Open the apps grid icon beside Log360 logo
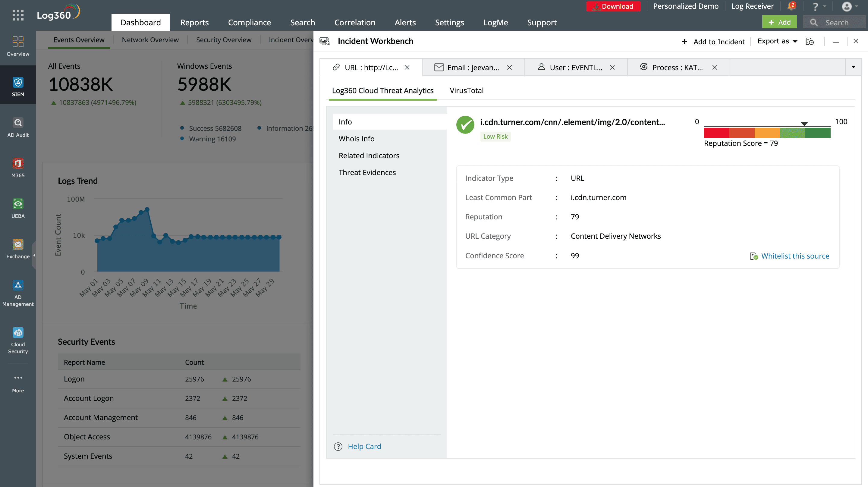Screen dimensions: 868x487 point(18,15)
